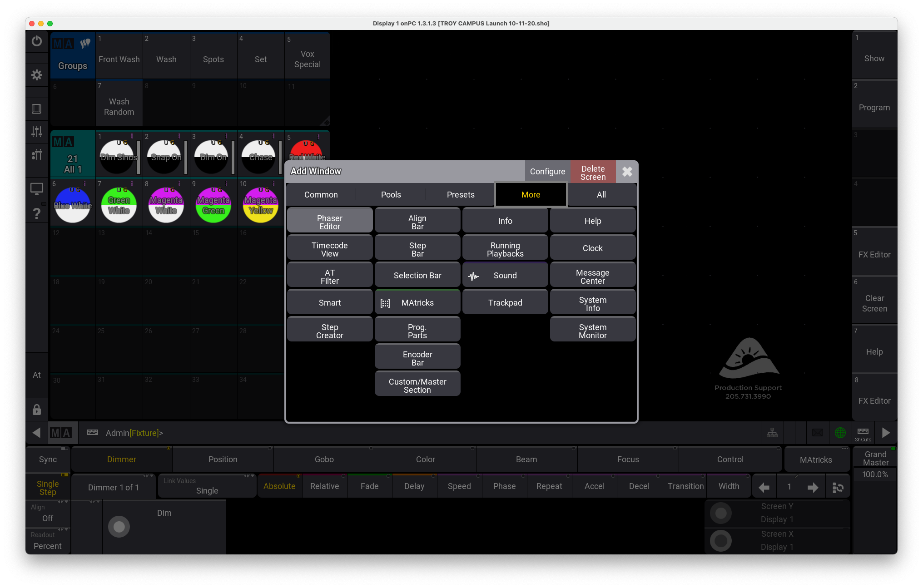Click the Configure button
Screen dimensions: 923x588
(547, 172)
